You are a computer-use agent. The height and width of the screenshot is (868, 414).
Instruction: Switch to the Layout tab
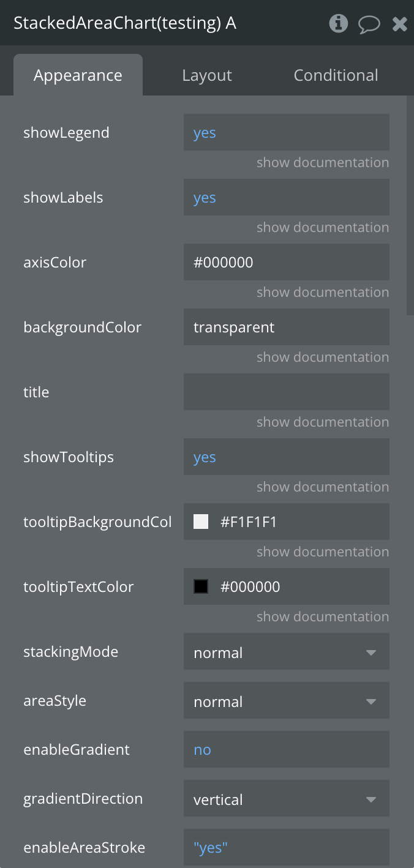point(207,75)
